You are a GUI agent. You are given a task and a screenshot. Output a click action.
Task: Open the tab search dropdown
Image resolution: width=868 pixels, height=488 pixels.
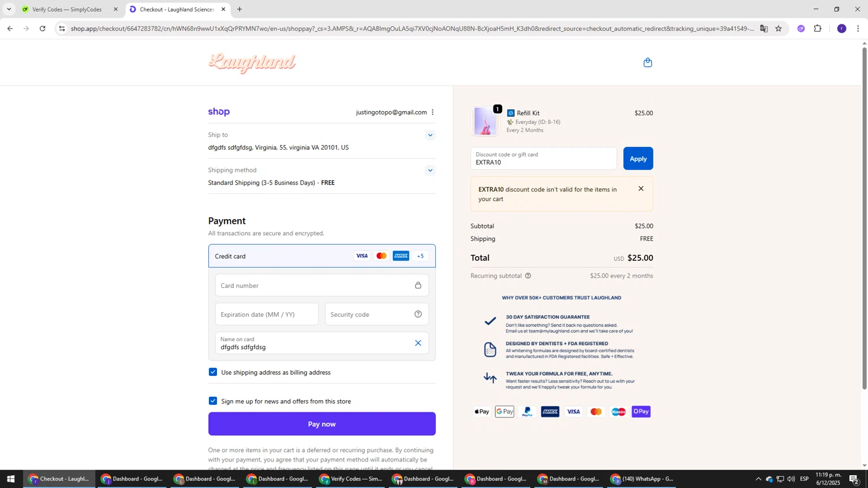pyautogui.click(x=9, y=9)
